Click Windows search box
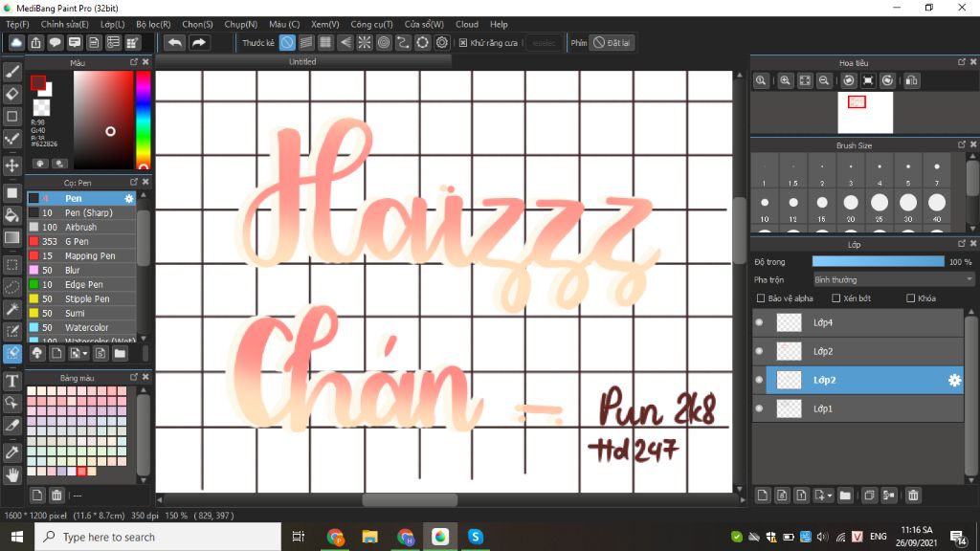This screenshot has height=551, width=980. point(158,537)
